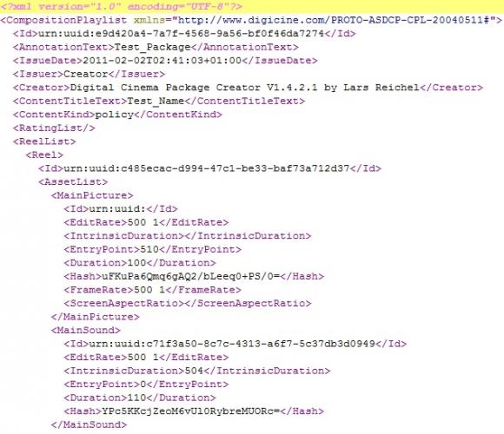This screenshot has width=504, height=434.
Task: Click the AssetList opening tag
Action: pyautogui.click(x=73, y=182)
